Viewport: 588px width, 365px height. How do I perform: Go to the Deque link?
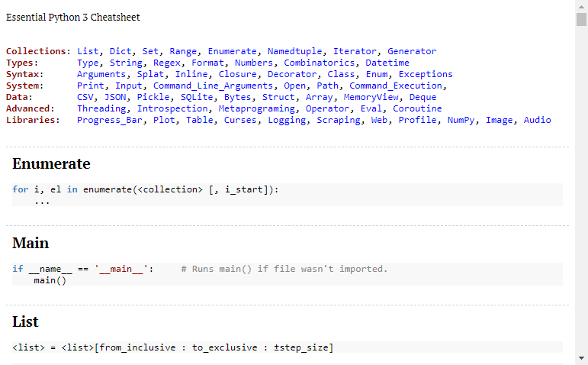click(423, 97)
